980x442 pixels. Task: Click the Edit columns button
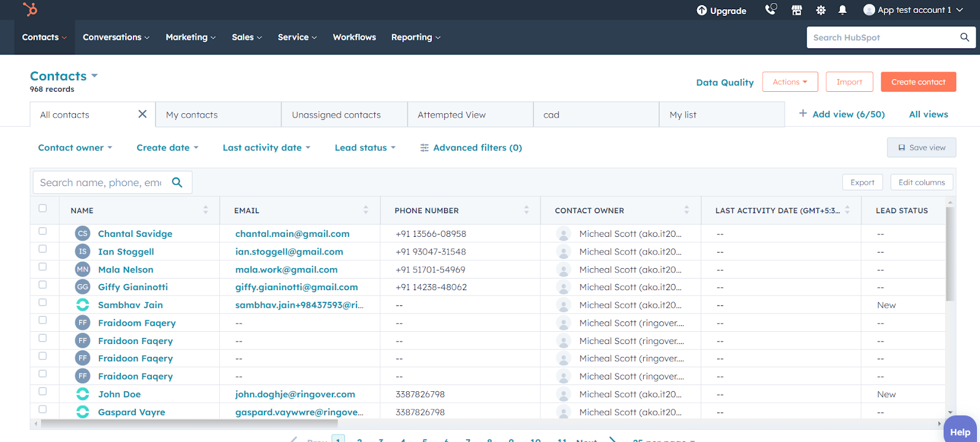click(921, 182)
